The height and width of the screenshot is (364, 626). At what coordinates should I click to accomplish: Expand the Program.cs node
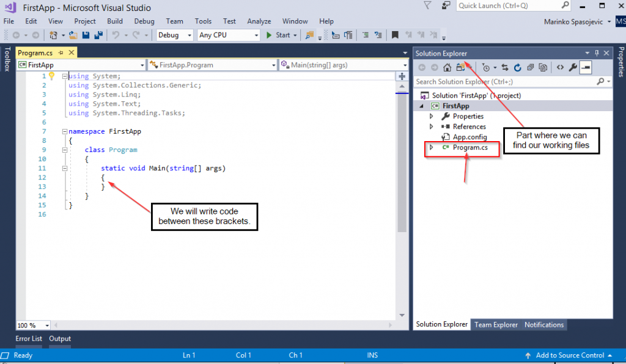(431, 147)
